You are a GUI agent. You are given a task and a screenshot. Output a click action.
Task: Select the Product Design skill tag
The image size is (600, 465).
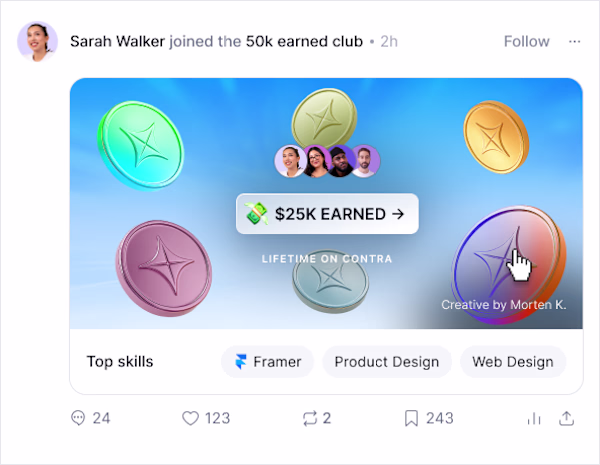(x=386, y=362)
